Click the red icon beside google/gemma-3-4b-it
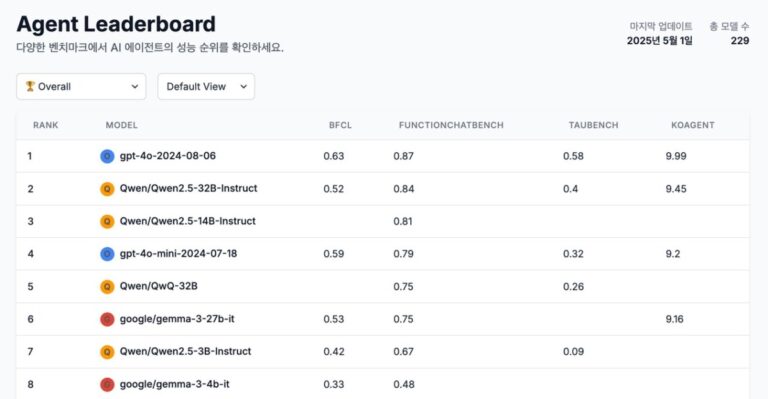This screenshot has width=768, height=399. coord(107,384)
